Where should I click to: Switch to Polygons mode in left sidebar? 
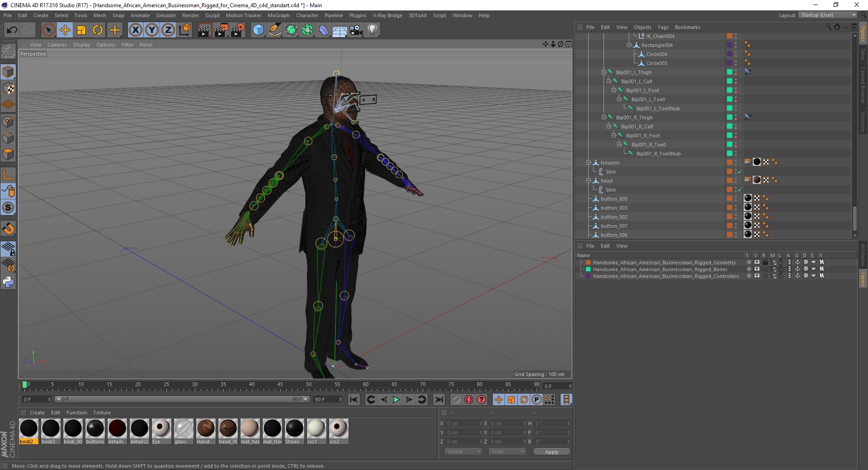coord(8,154)
